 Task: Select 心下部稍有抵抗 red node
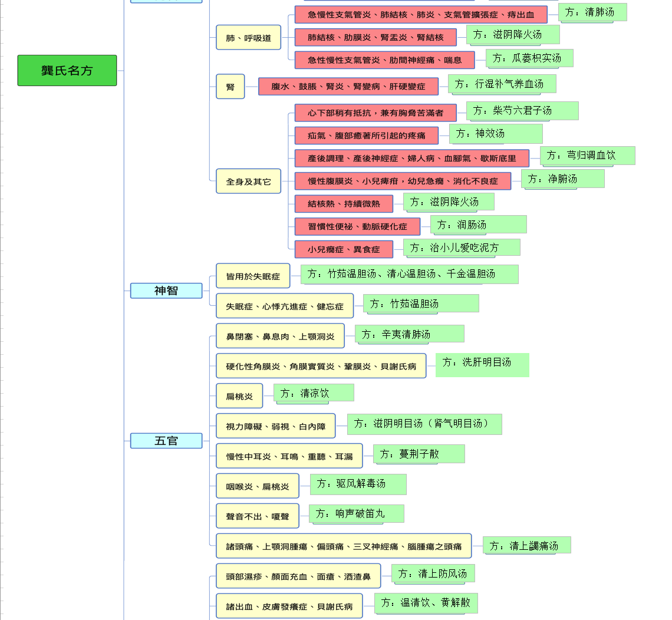[x=375, y=113]
